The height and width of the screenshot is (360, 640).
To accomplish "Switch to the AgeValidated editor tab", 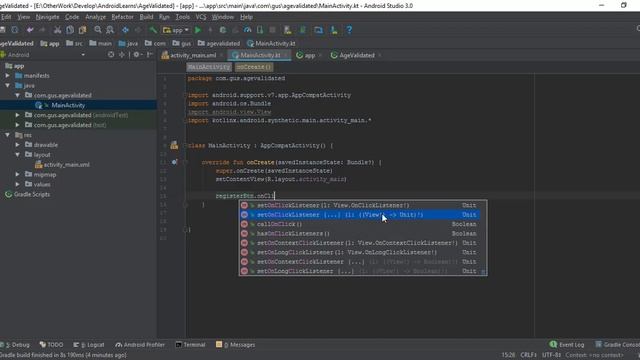I will (x=357, y=55).
